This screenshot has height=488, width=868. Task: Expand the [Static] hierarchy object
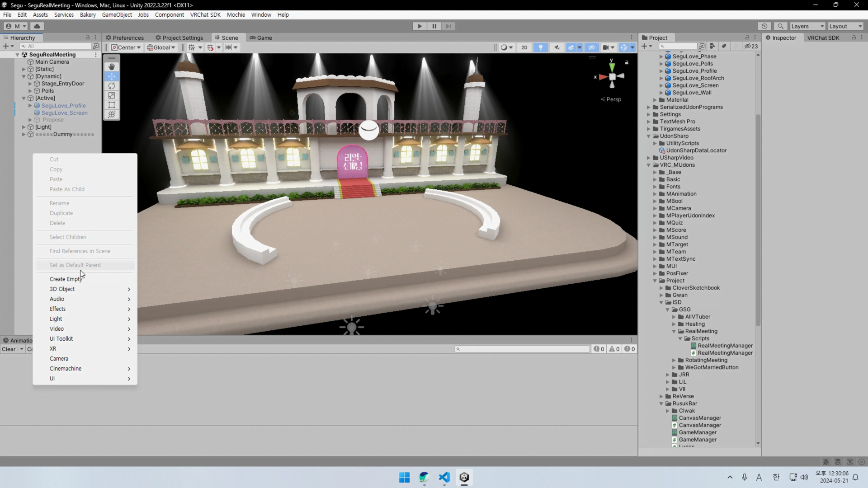pos(24,69)
